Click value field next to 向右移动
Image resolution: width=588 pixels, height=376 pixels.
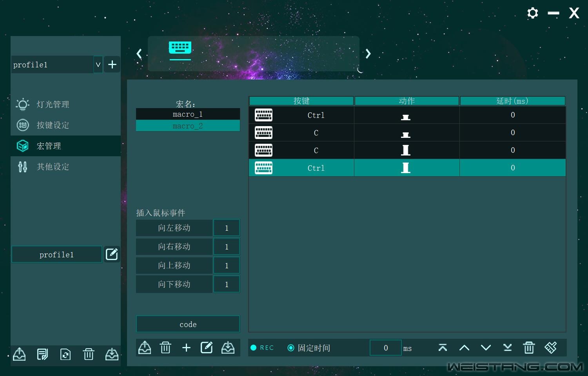point(227,247)
